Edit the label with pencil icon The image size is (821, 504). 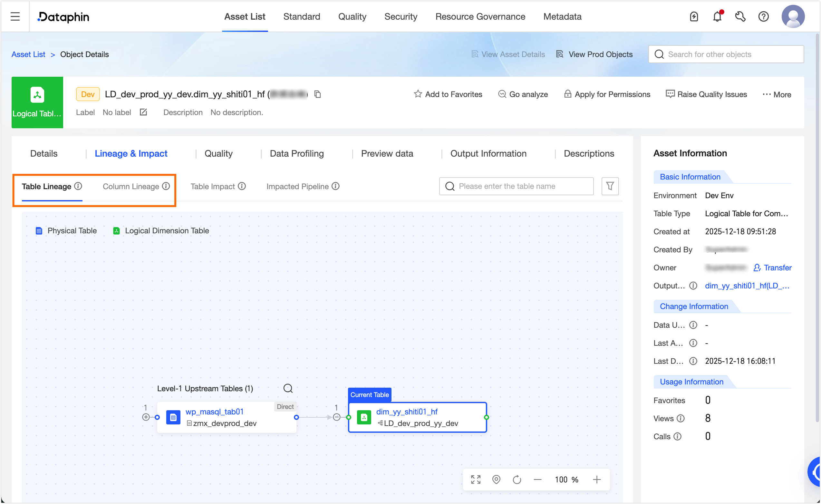point(143,112)
